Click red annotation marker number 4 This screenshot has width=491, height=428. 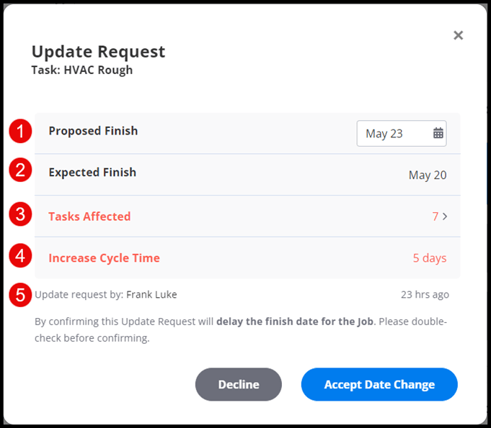[20, 256]
